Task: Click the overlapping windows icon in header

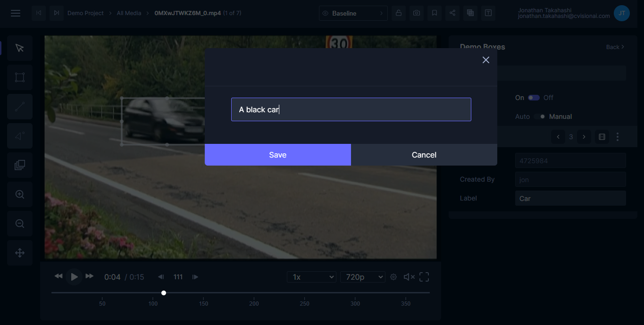Action: click(x=470, y=13)
